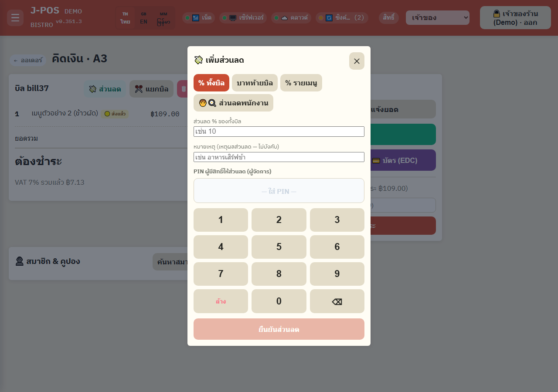Tap digit 1 on the PIN pad
Viewport: 558px width, 392px height.
221,220
